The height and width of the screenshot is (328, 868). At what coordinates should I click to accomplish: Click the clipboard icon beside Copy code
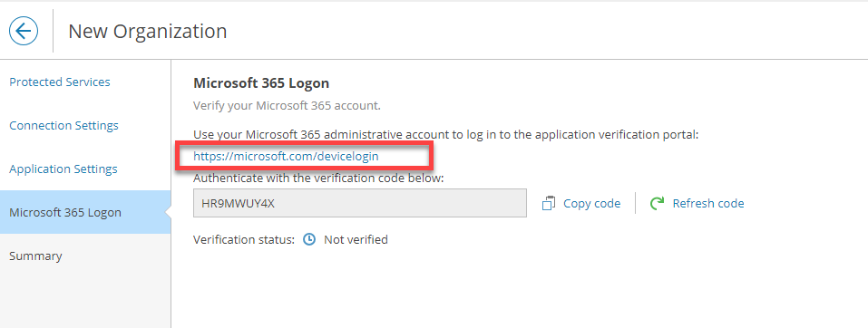click(548, 204)
